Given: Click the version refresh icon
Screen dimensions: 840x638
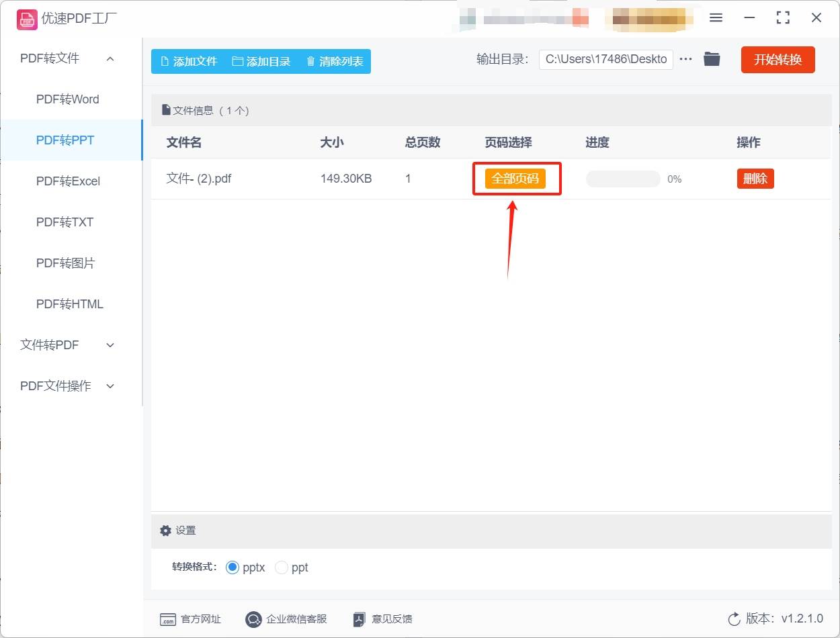Looking at the screenshot, I should coord(734,619).
